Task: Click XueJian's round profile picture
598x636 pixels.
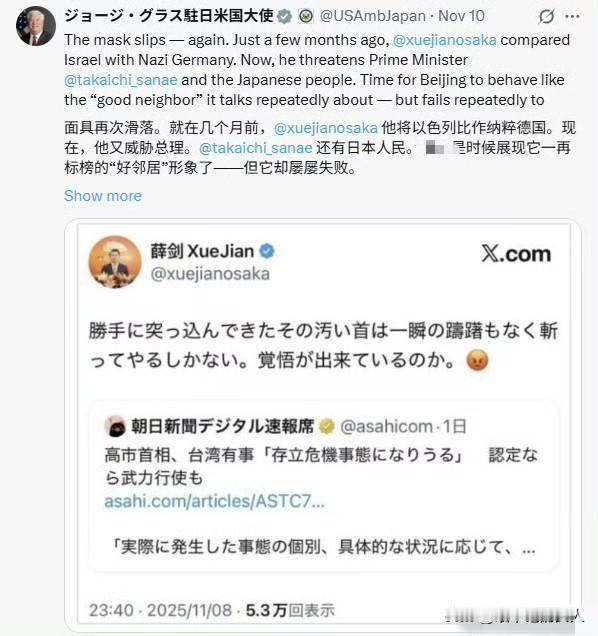Action: (115, 262)
